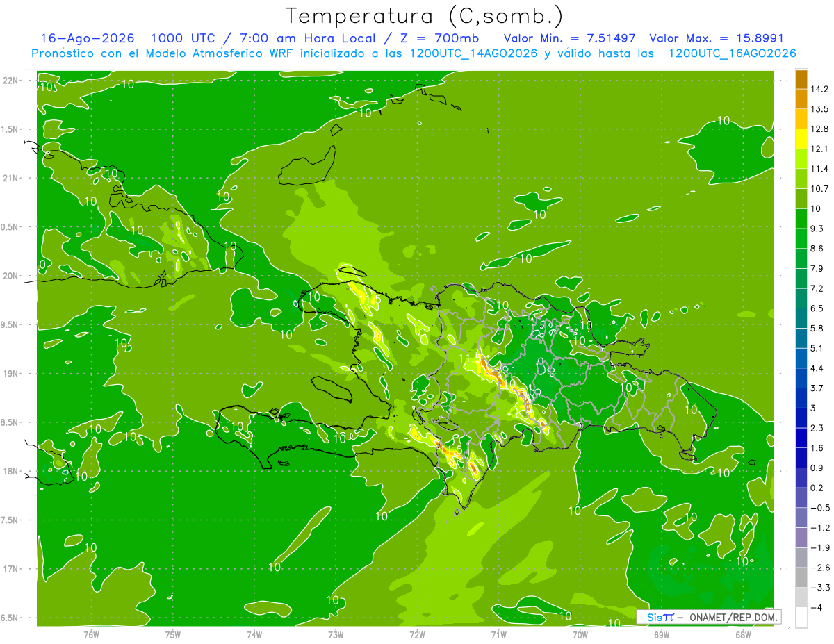Image resolution: width=834 pixels, height=644 pixels.
Task: Click the "4.4" color scale value
Action: pos(816,368)
